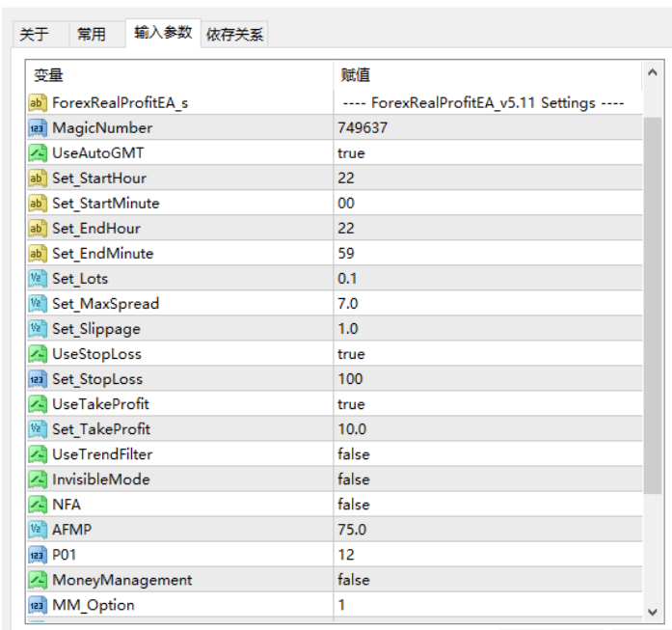Click the boolean icon beside UseStopLoss
The width and height of the screenshot is (672, 630).
[x=38, y=354]
